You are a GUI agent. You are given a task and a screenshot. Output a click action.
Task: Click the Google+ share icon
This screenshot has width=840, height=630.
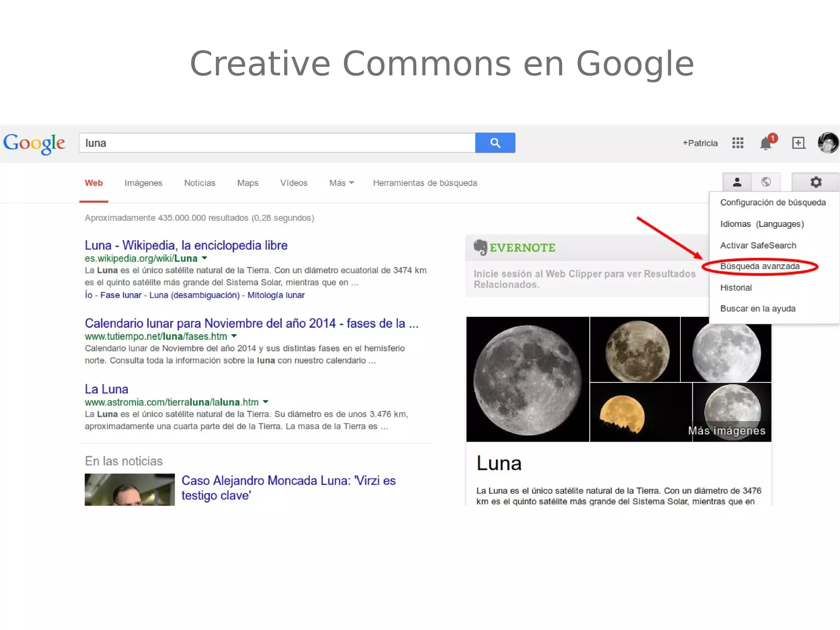(x=798, y=143)
